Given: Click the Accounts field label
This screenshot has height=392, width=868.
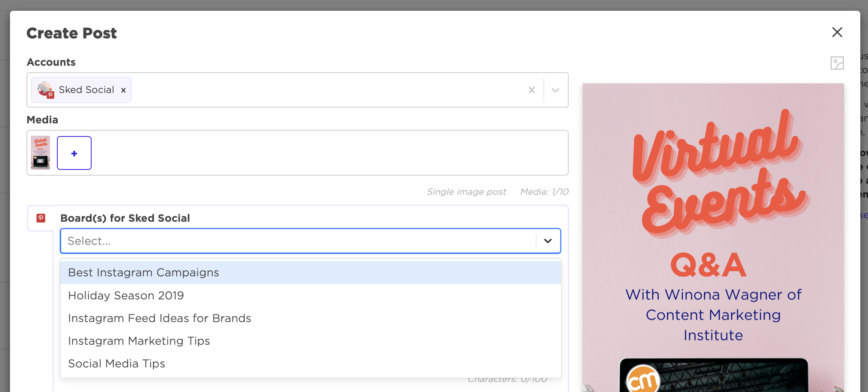Looking at the screenshot, I should [51, 62].
